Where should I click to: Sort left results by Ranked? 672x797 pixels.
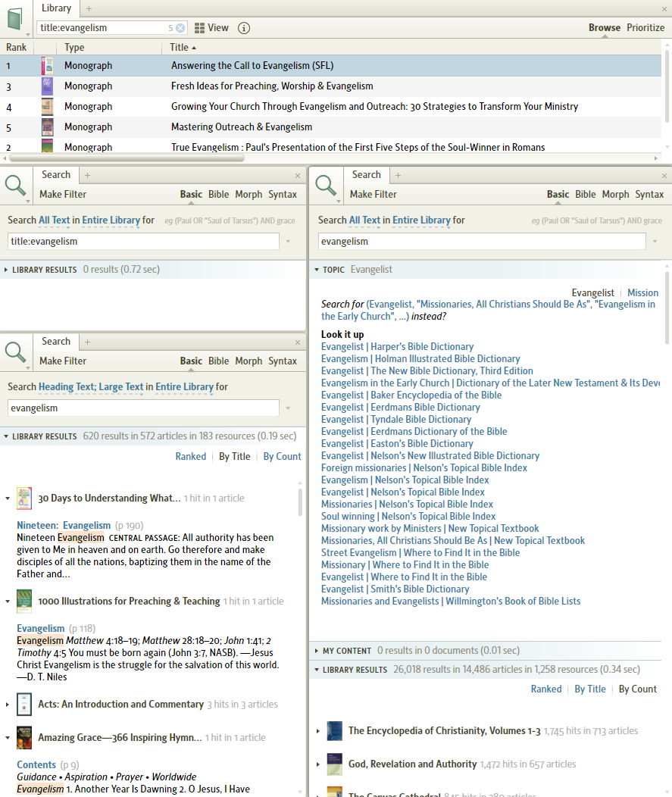pyautogui.click(x=191, y=456)
